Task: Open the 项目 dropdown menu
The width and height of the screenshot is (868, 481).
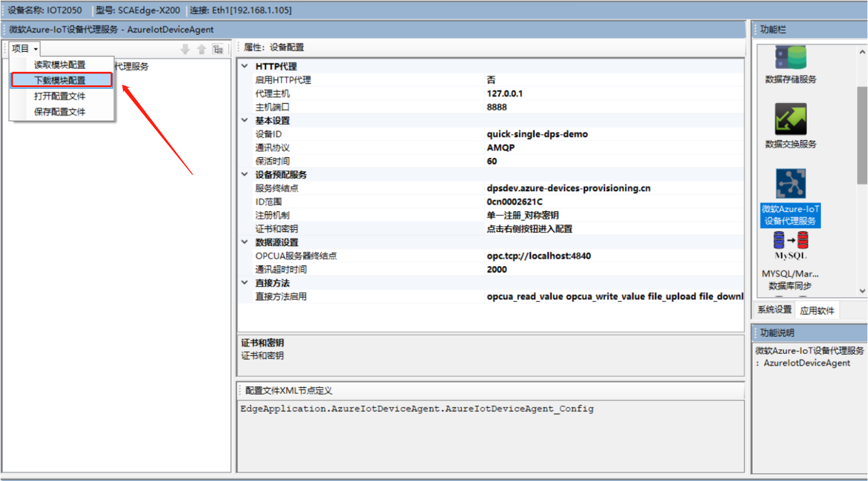Action: (25, 49)
